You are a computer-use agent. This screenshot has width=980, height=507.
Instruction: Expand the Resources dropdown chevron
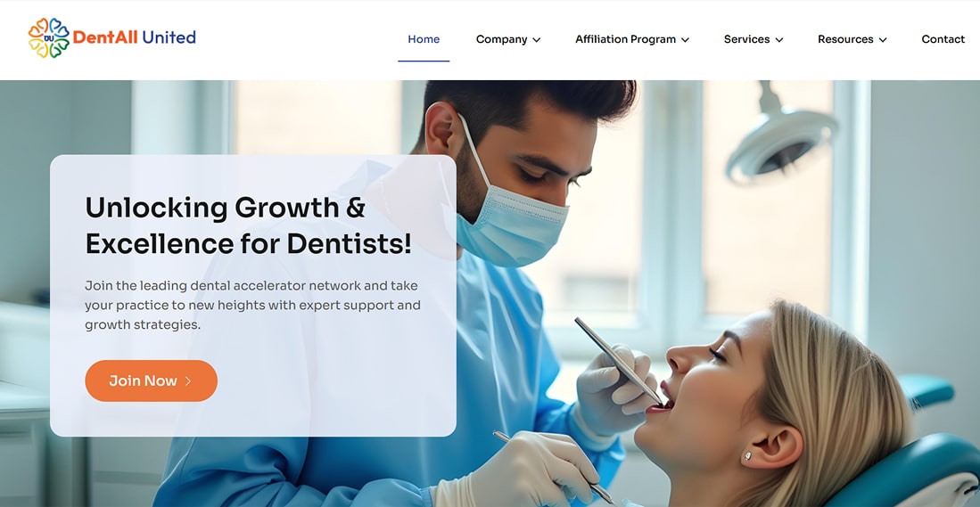click(883, 40)
